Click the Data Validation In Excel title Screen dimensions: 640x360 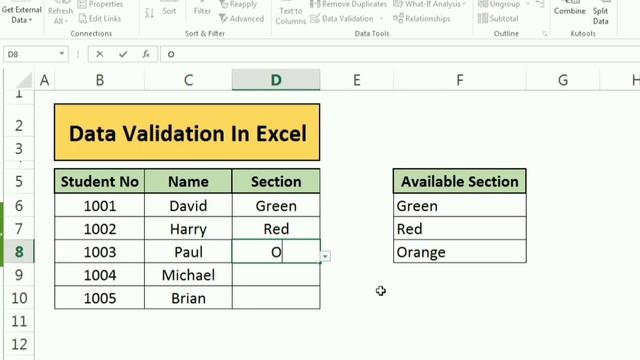187,133
